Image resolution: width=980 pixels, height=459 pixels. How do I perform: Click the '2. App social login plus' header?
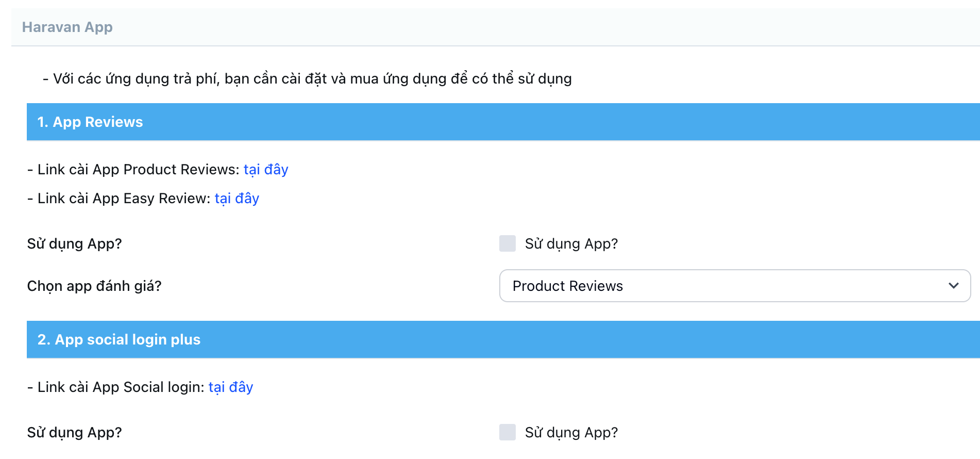tap(119, 340)
